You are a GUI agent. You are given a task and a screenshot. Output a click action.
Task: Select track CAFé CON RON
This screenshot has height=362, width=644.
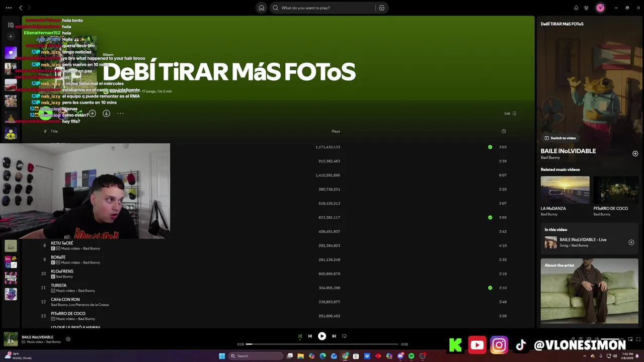point(65,300)
